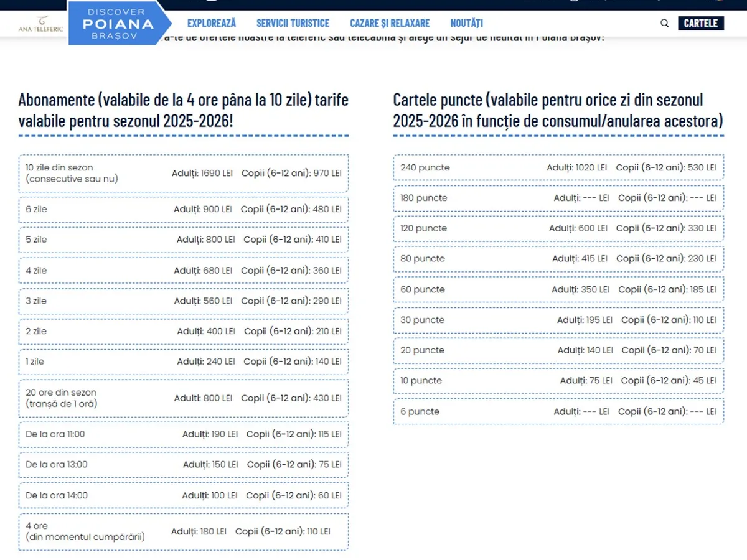Open the Servicii Turistice menu
Screen dimensions: 747x560
(293, 23)
